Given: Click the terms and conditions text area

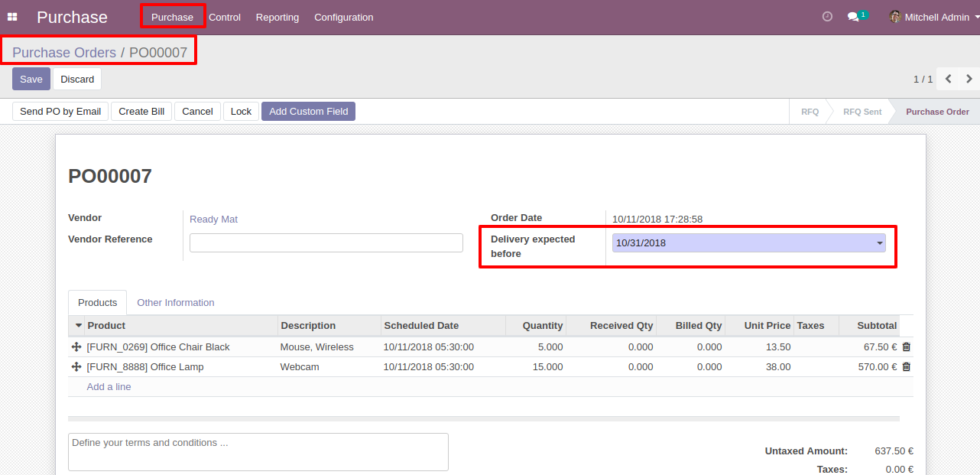Looking at the screenshot, I should pyautogui.click(x=258, y=452).
